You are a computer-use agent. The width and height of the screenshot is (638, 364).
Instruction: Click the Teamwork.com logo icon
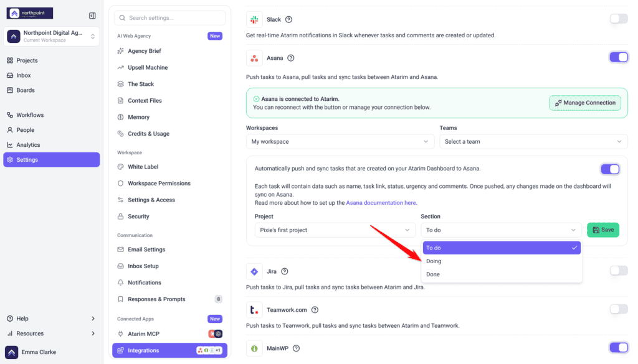tap(254, 310)
